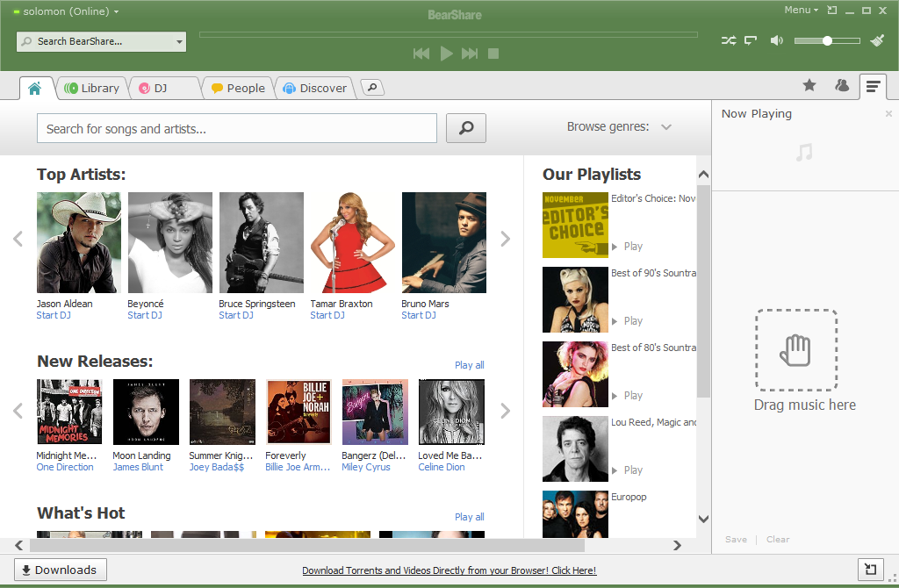Toggle repeat playback mode
Screen dimensions: 899x588
click(751, 40)
